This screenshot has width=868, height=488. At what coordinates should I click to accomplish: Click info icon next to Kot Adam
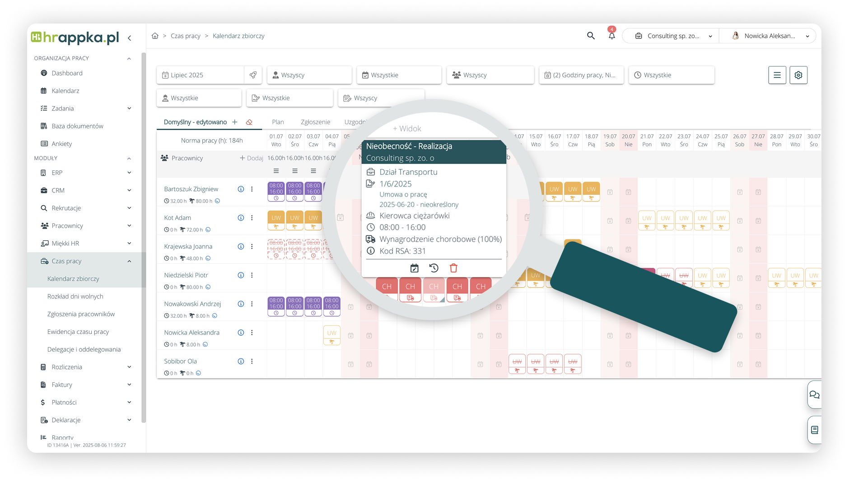[241, 218]
